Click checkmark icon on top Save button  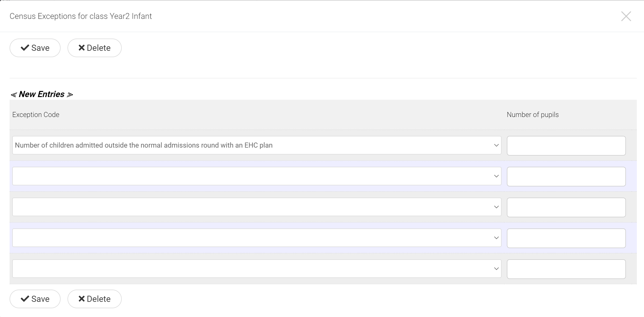[x=25, y=48]
